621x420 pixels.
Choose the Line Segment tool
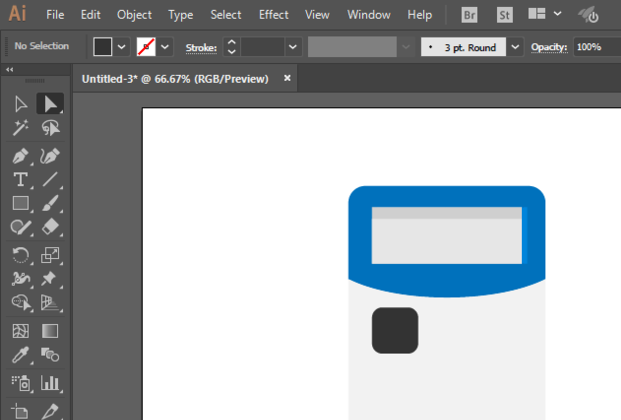tap(50, 179)
